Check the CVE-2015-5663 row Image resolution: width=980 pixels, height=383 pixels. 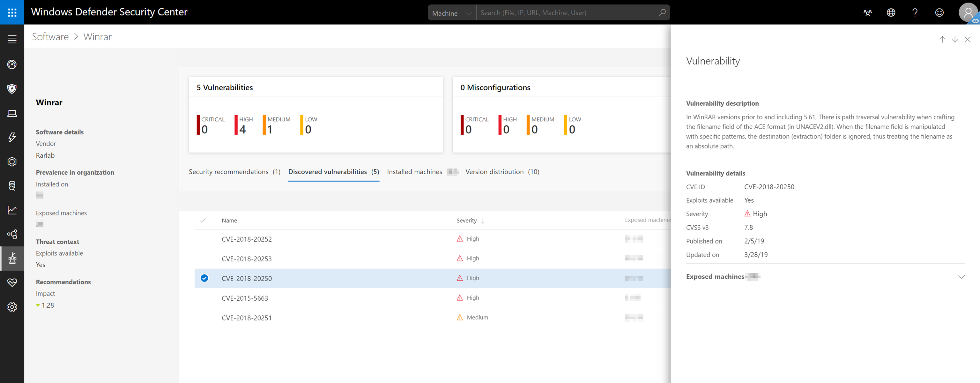point(204,298)
